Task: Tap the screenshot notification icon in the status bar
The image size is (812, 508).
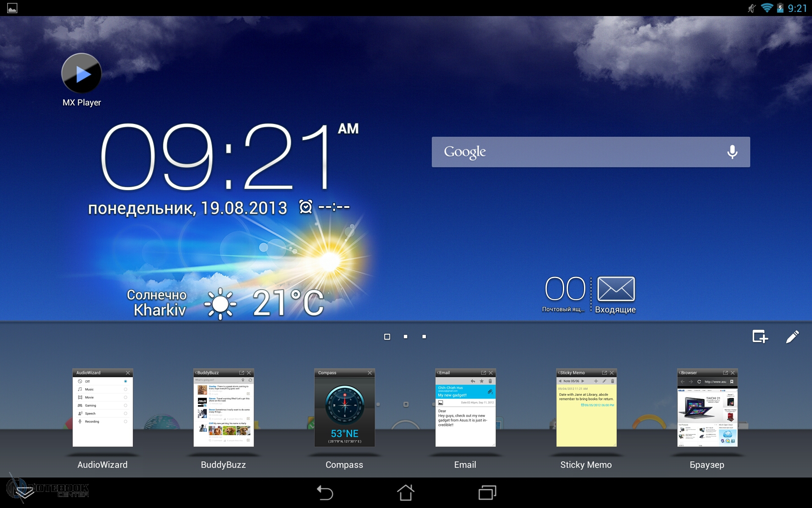Action: [x=12, y=8]
